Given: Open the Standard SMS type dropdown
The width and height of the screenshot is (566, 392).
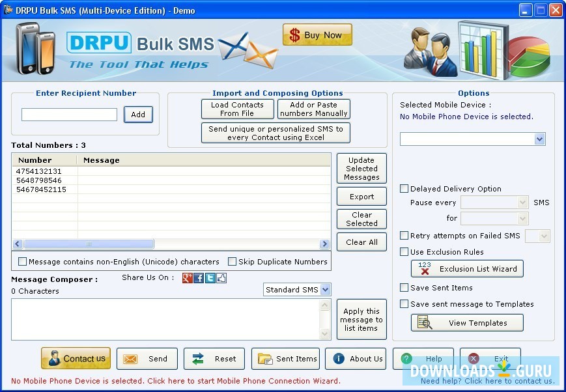Looking at the screenshot, I should click(297, 290).
